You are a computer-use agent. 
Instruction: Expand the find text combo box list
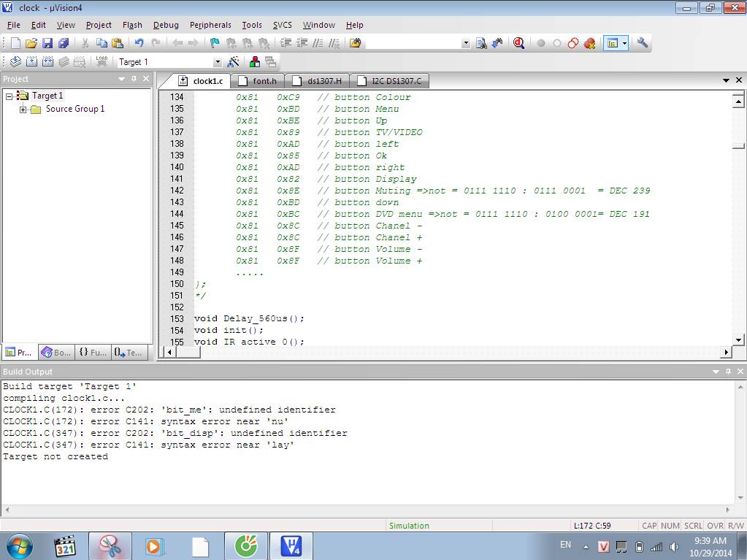pos(465,43)
